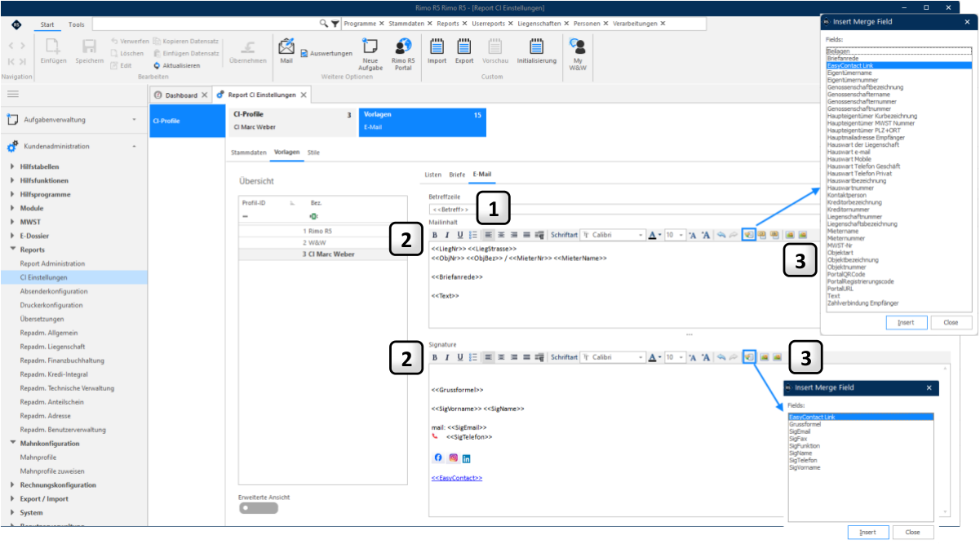The width and height of the screenshot is (980, 544).
Task: Toggle bold in Mailinhalt toolbar
Action: [x=435, y=235]
